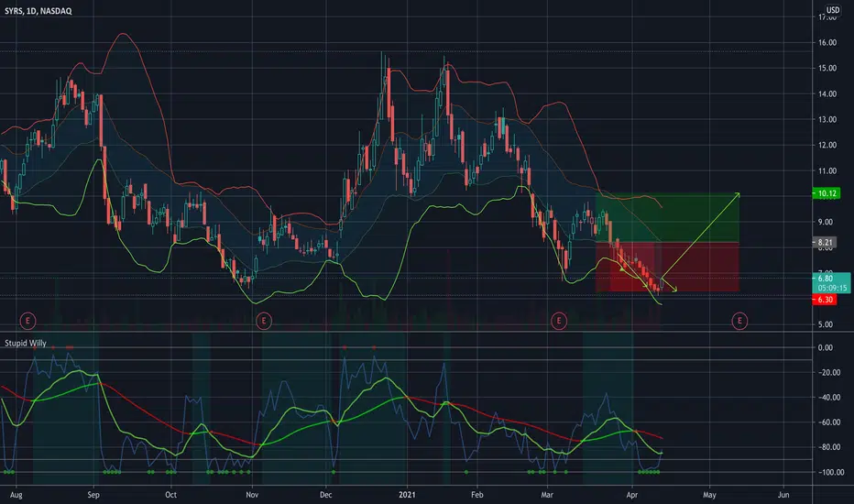
Task: Select the red loss zone of the long position
Action: (x=667, y=267)
